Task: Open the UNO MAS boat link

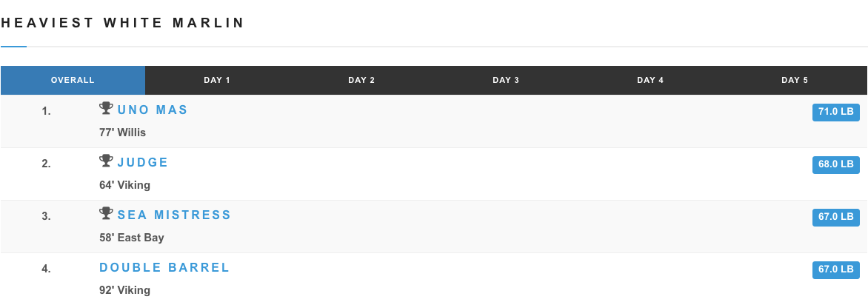Action: 153,110
